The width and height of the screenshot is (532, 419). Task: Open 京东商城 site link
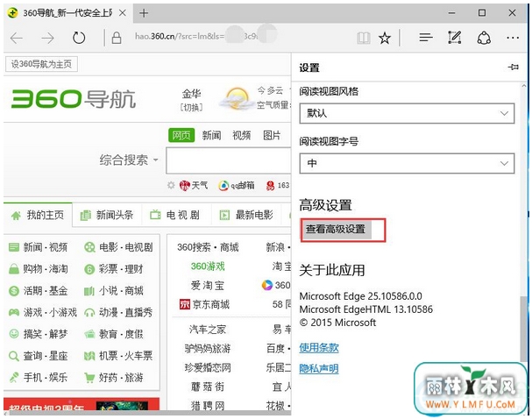204,304
